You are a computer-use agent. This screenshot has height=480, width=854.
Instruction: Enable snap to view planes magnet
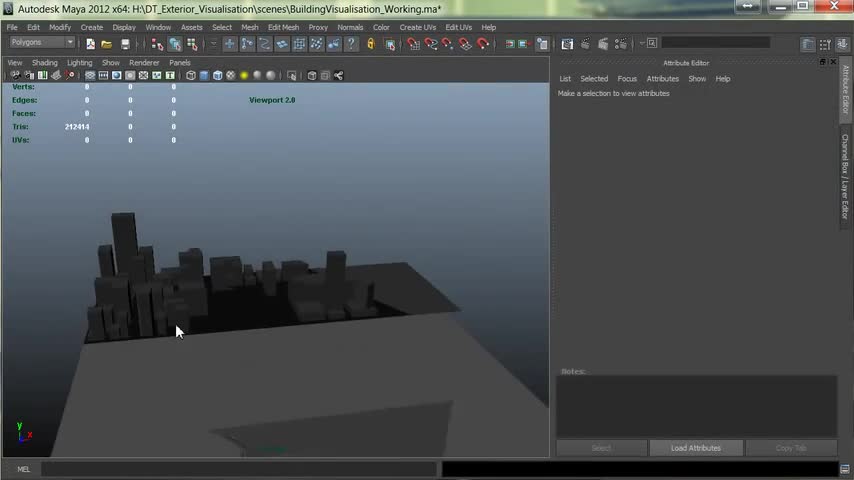(x=465, y=44)
